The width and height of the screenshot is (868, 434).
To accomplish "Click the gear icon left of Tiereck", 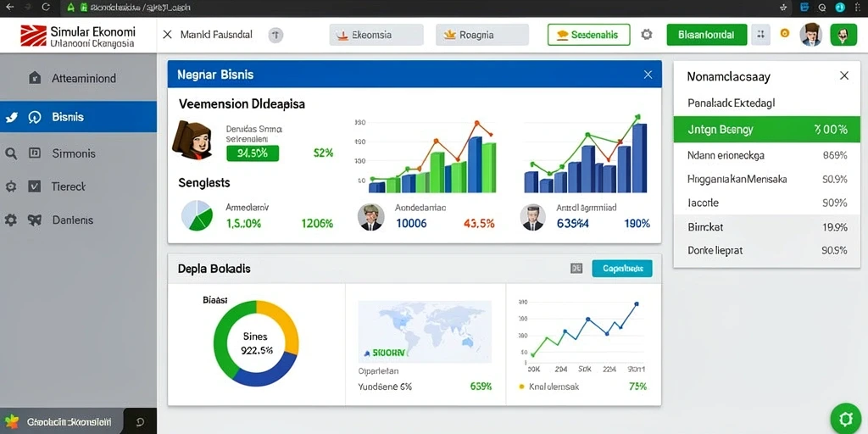I will pyautogui.click(x=10, y=186).
